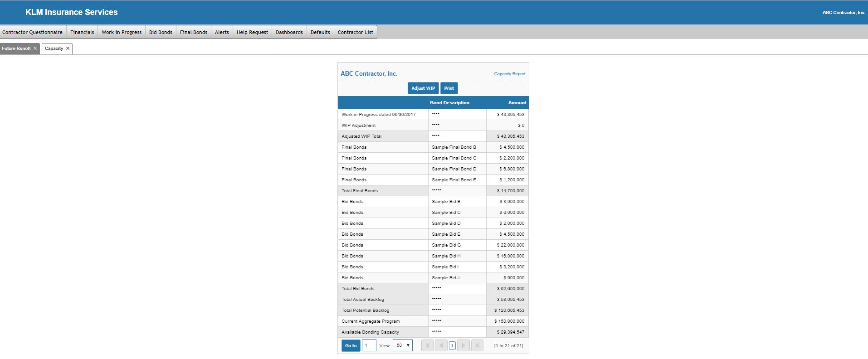This screenshot has width=868, height=359.
Task: Focus the Go to page number field
Action: point(369,345)
